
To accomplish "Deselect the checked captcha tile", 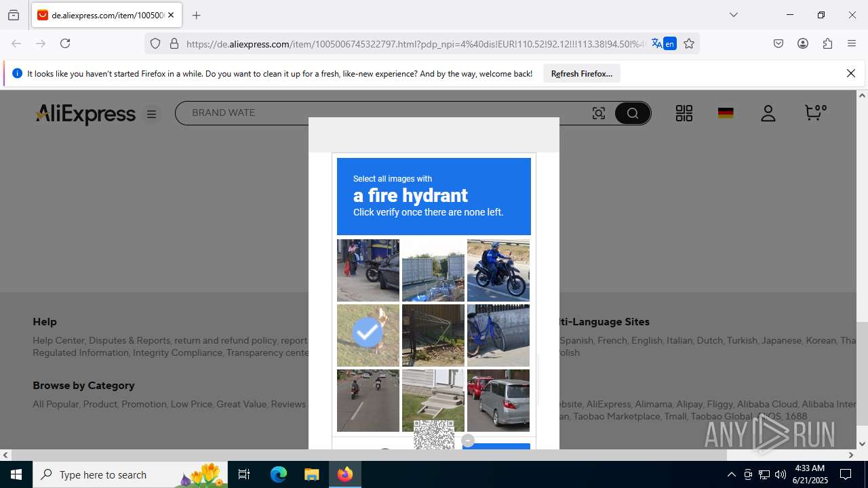I will [368, 335].
